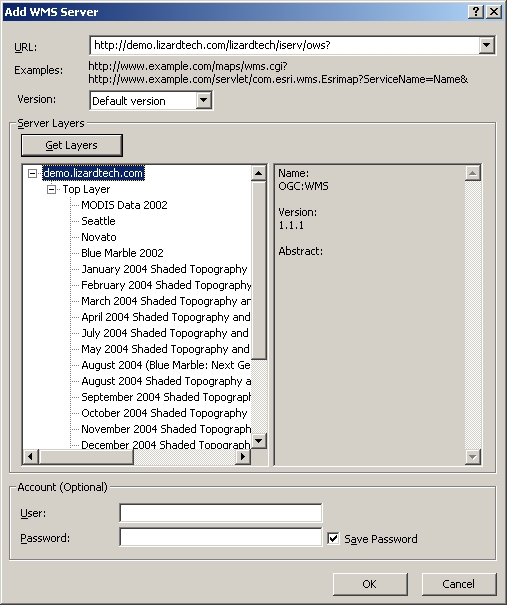Uncheck the Save Password checkbox
Image resolution: width=507 pixels, height=605 pixels.
click(x=333, y=538)
